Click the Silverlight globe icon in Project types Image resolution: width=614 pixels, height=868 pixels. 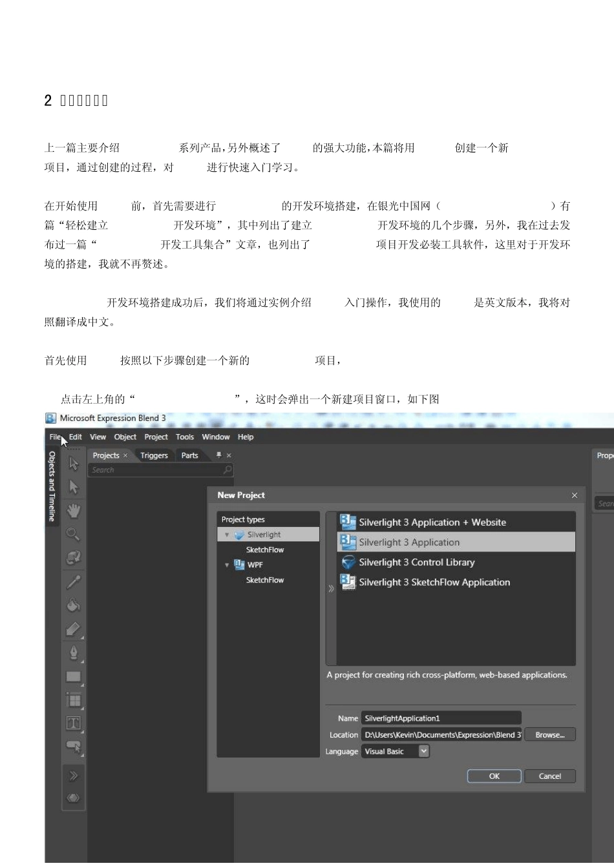[239, 535]
